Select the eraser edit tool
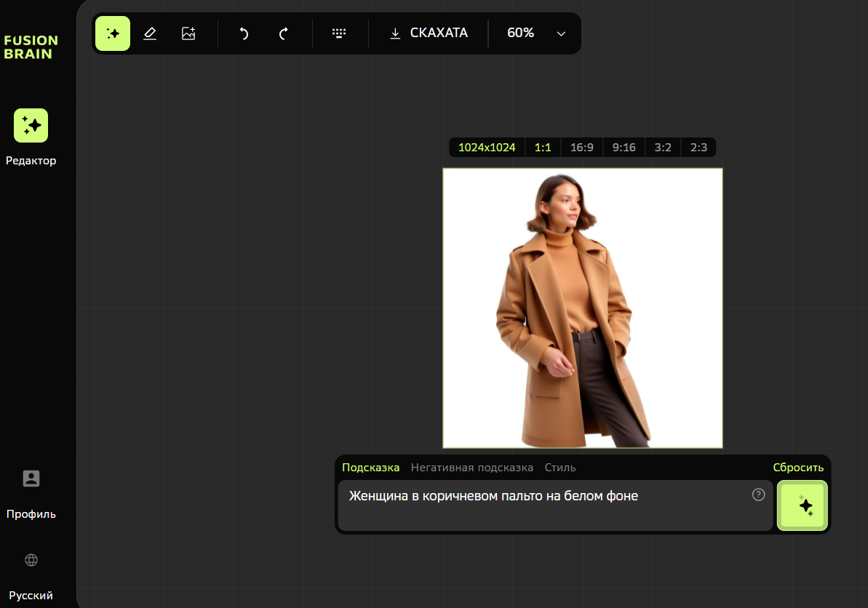 pyautogui.click(x=150, y=33)
